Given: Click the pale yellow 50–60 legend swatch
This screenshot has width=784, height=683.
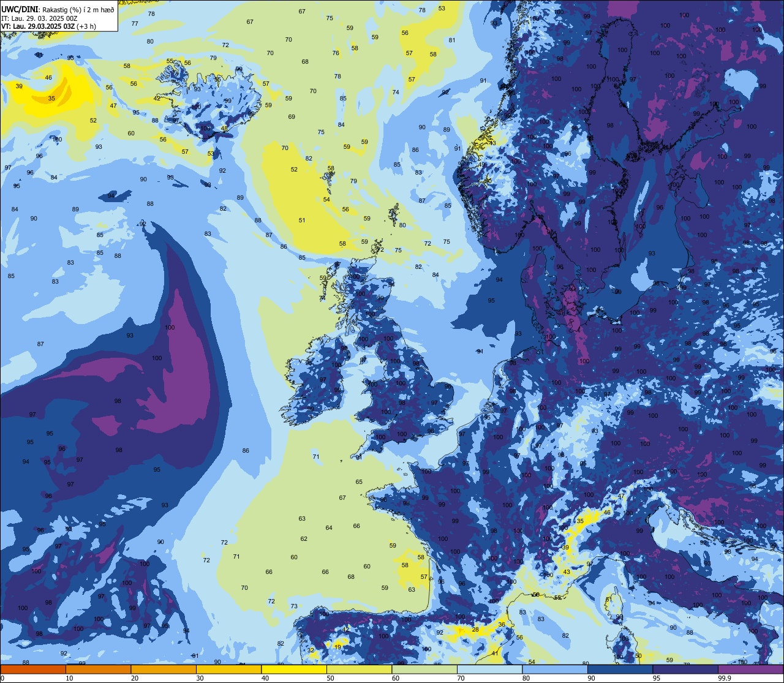Looking at the screenshot, I should click(x=359, y=669).
